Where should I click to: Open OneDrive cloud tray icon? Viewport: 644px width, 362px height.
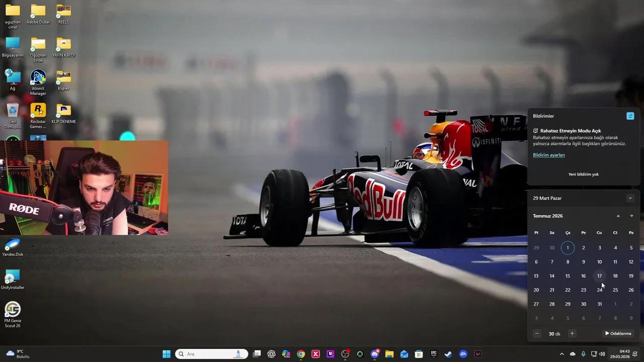coord(573,354)
